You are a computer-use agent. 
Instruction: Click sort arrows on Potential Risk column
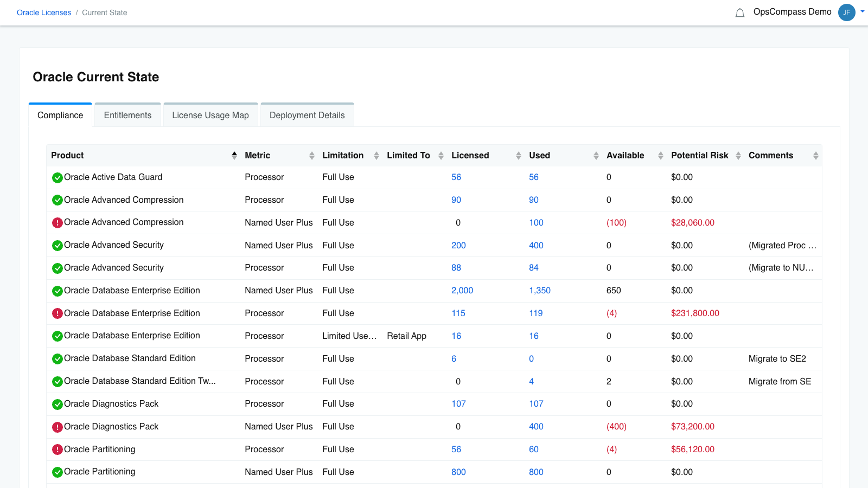tap(738, 156)
